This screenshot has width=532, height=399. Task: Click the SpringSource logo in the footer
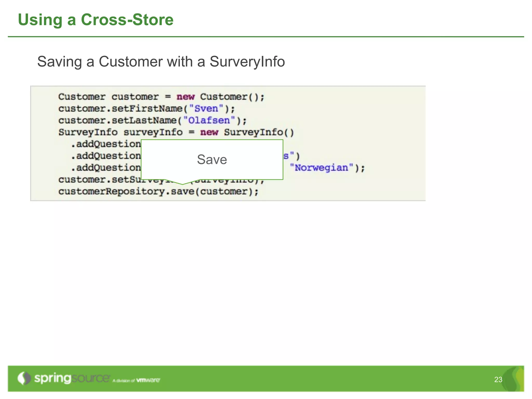tap(64, 378)
